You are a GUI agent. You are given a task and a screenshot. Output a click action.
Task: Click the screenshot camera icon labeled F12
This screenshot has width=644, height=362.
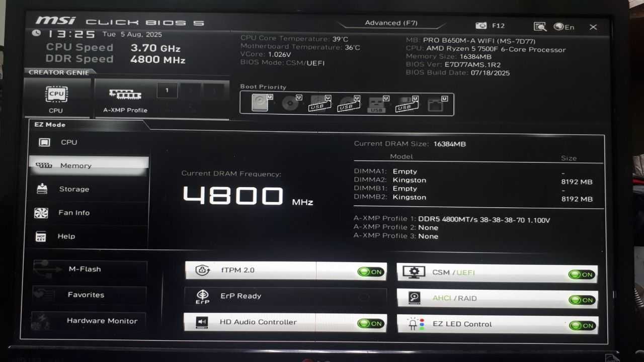481,26
